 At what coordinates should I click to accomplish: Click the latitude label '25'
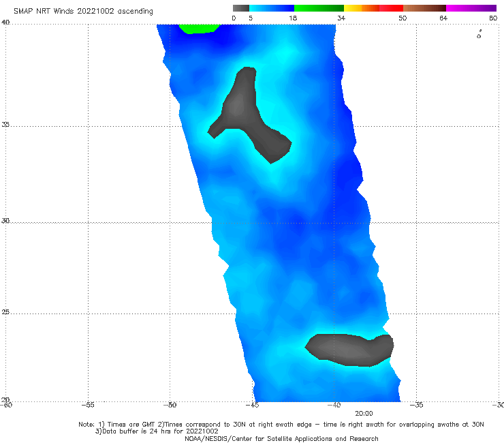(x=5, y=312)
